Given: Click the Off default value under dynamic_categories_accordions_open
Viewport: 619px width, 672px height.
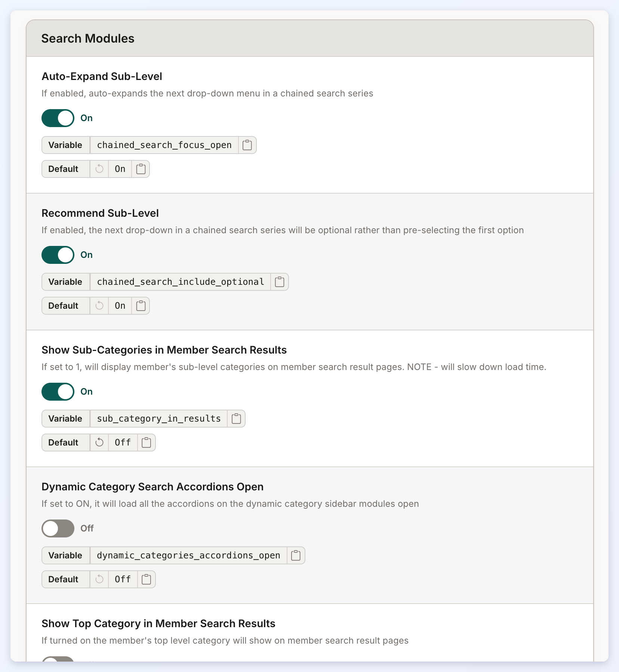Looking at the screenshot, I should 123,579.
